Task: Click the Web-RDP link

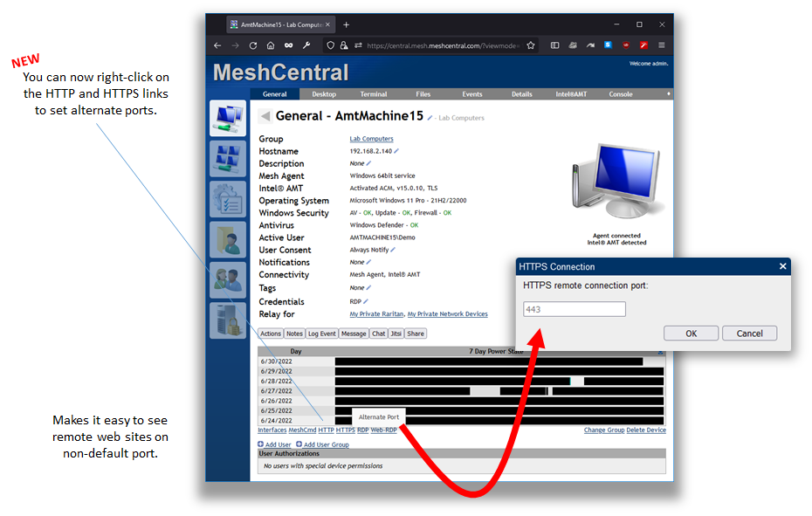Action: [383, 430]
